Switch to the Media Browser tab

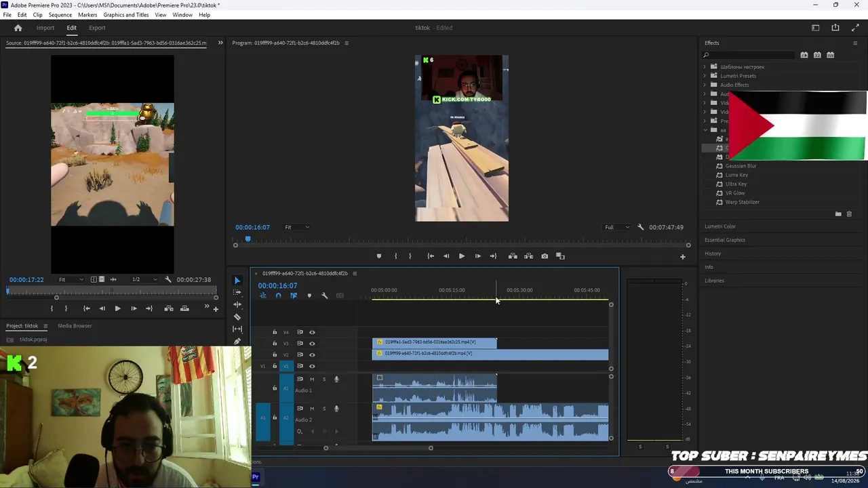tap(75, 326)
